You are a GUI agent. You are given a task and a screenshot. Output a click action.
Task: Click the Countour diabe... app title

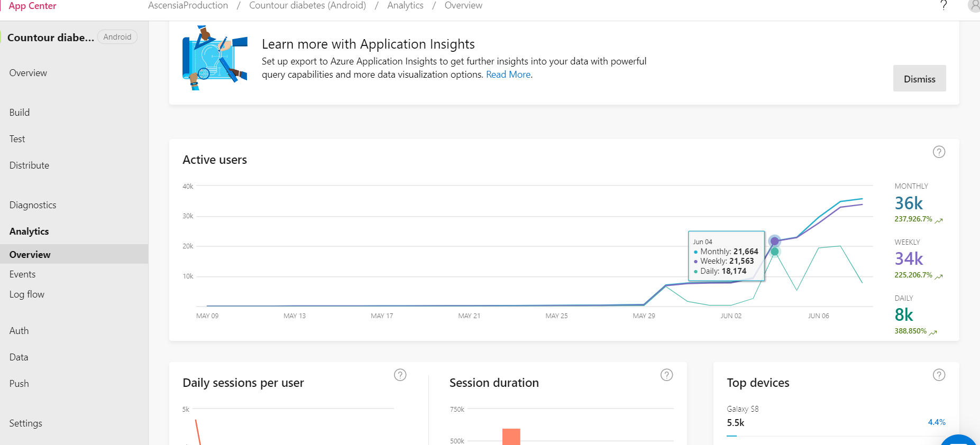coord(51,38)
